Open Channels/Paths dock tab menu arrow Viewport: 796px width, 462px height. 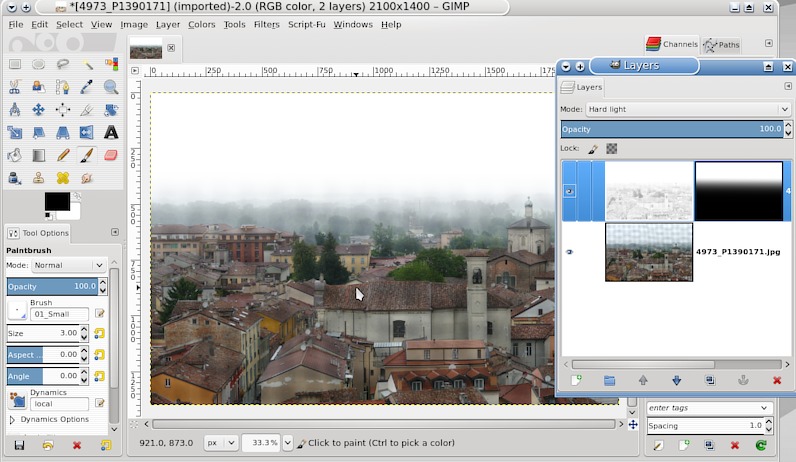coord(769,43)
